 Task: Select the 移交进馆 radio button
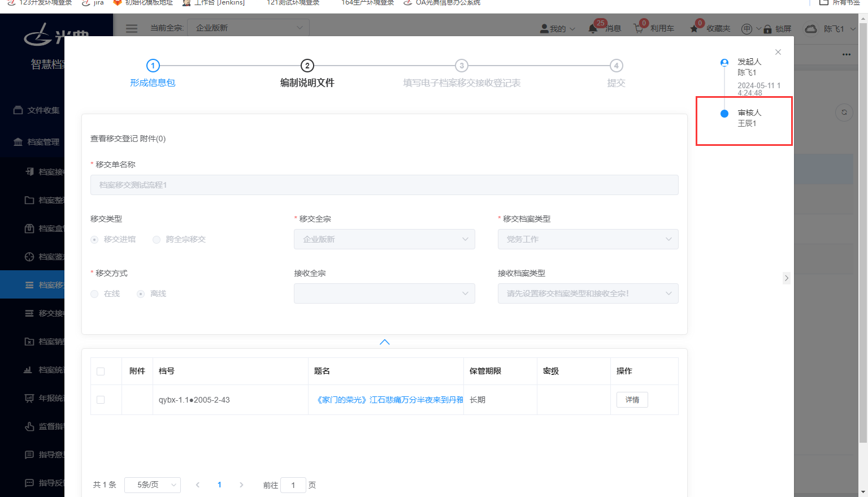tap(94, 240)
